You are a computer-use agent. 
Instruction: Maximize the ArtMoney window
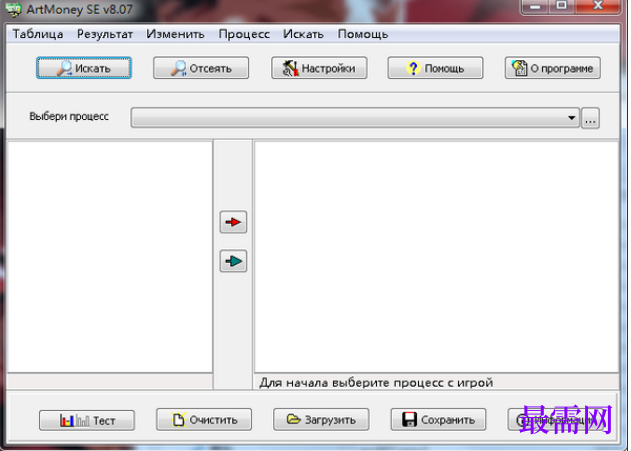click(x=562, y=6)
